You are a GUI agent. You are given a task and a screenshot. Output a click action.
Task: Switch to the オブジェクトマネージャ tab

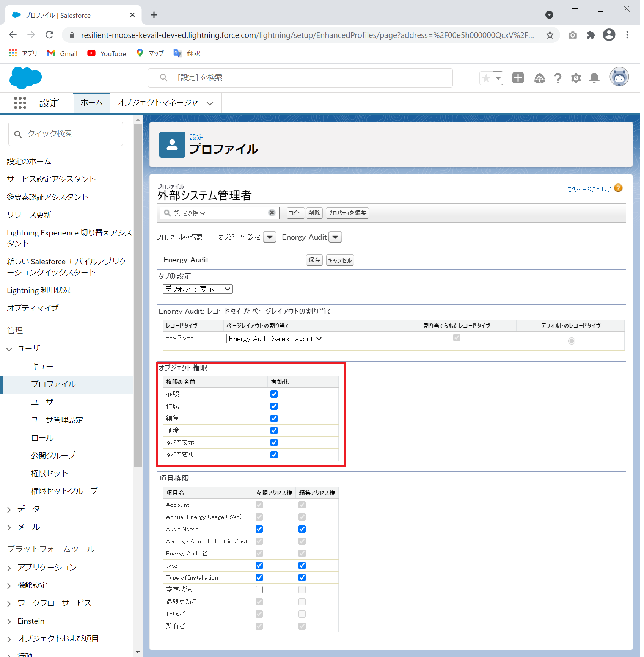coord(157,103)
